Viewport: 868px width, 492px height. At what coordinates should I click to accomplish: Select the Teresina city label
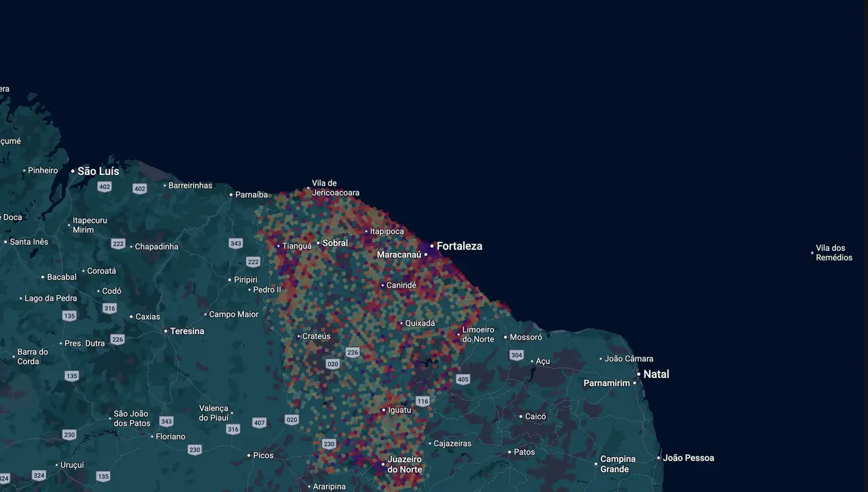[x=187, y=331]
